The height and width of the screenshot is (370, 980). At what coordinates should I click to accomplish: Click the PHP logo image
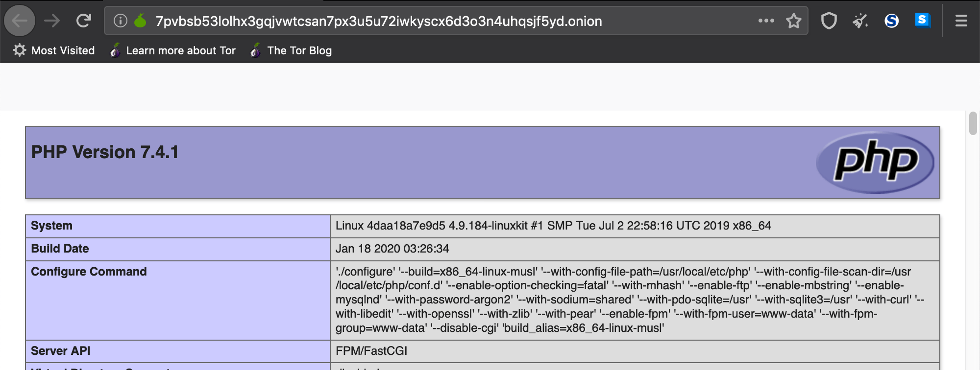(875, 162)
